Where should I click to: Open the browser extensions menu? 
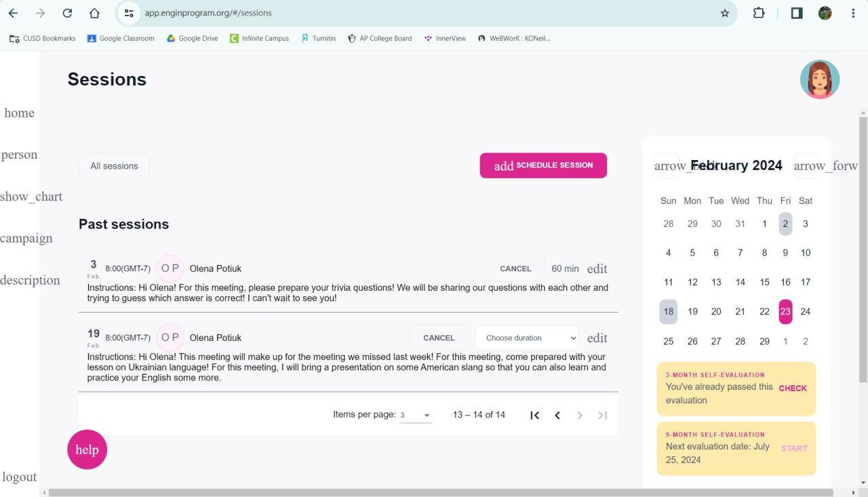click(759, 13)
